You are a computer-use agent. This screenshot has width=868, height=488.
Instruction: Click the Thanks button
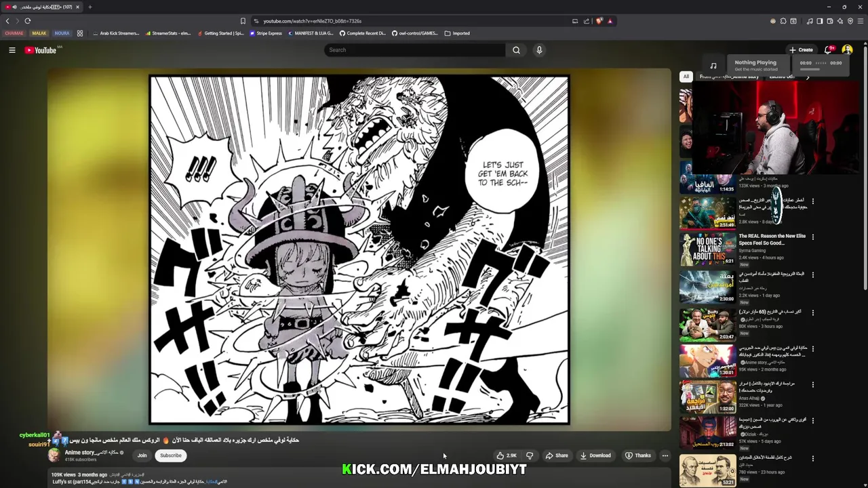click(637, 455)
